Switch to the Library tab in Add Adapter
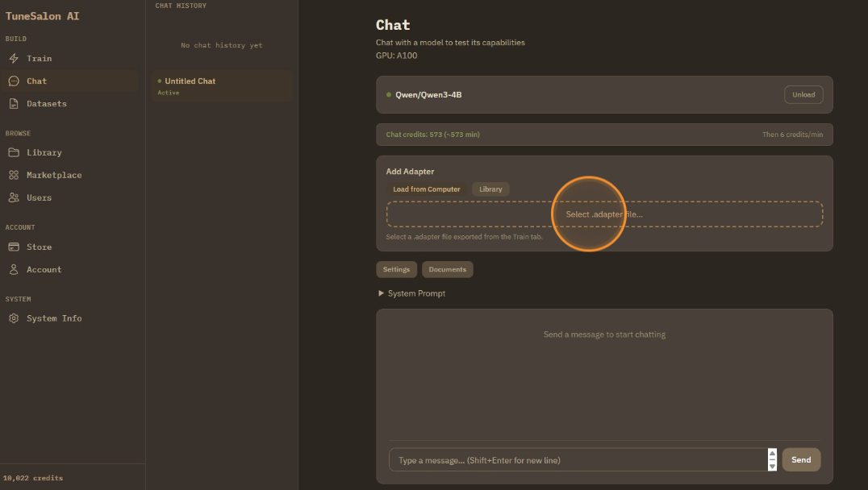Screen dimensions: 868x490 tap(490, 189)
